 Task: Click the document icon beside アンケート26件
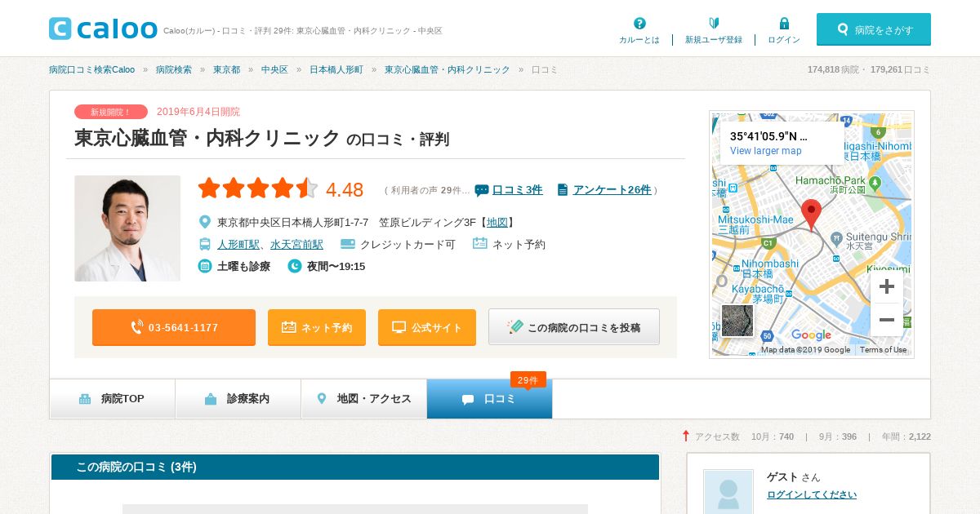563,189
